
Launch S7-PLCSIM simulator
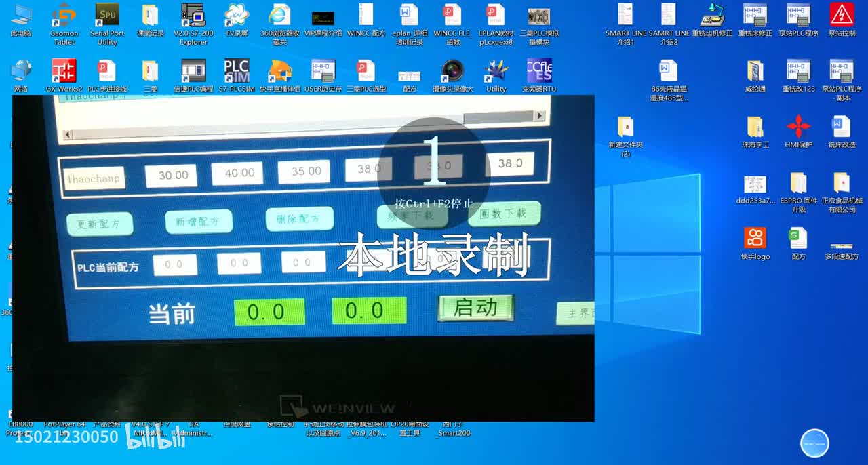point(237,75)
